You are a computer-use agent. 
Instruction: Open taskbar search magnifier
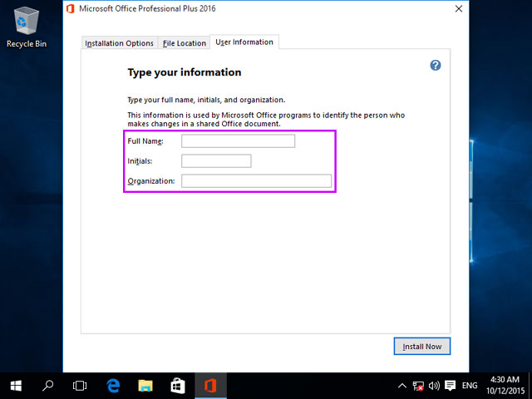pos(47,386)
